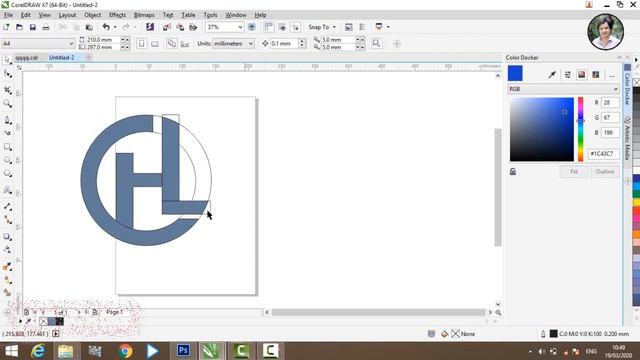Expand the color palette flyout arrow
640x360 pixels.
click(636, 60)
